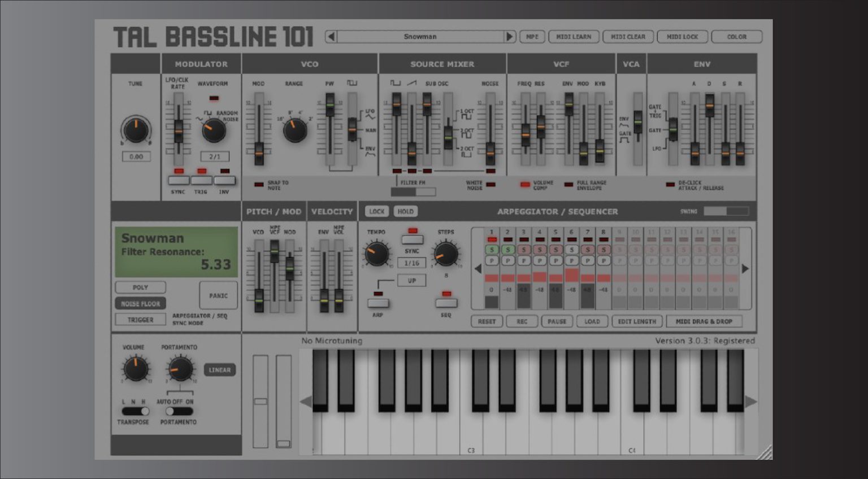The image size is (868, 479).
Task: Open the UP arpeggiator direction selector
Action: tap(412, 280)
